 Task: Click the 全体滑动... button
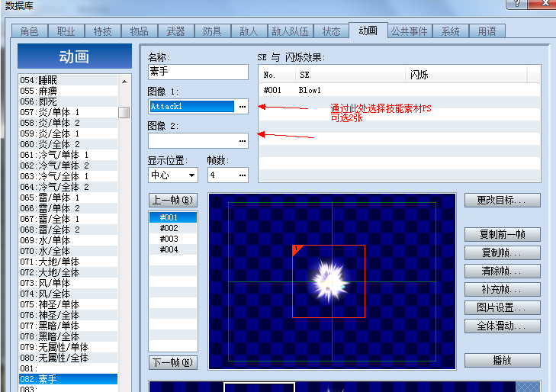click(x=503, y=326)
